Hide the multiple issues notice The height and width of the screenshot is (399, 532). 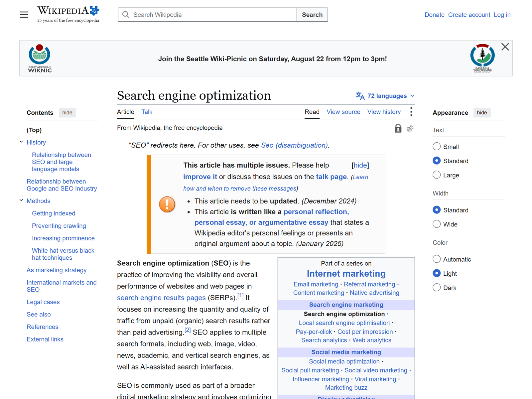360,165
